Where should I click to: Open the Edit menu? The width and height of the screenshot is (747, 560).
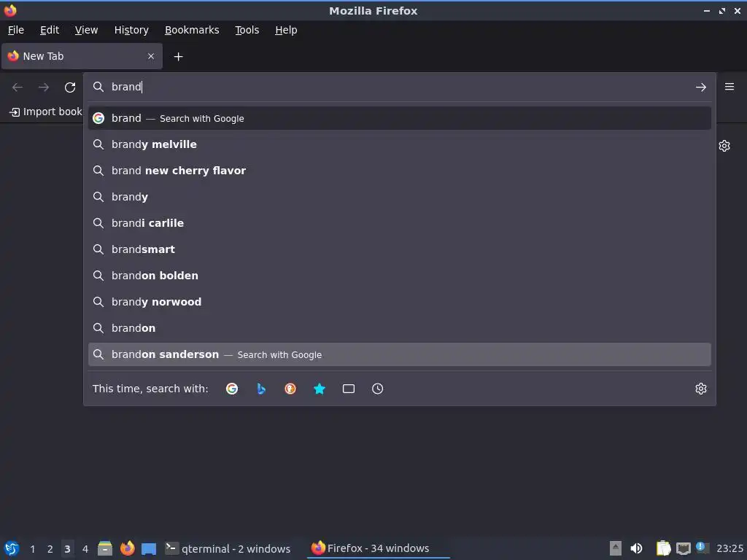click(x=50, y=30)
